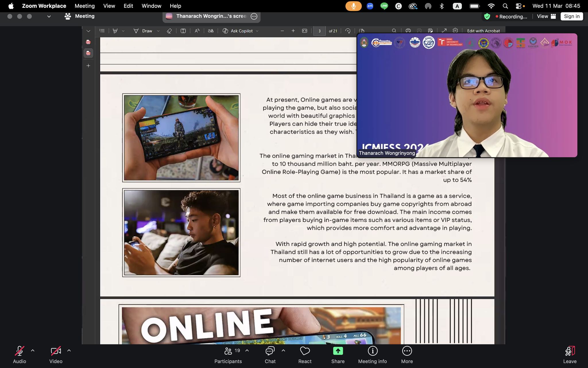
Task: Expand the Chat options chevron
Action: [x=283, y=350]
